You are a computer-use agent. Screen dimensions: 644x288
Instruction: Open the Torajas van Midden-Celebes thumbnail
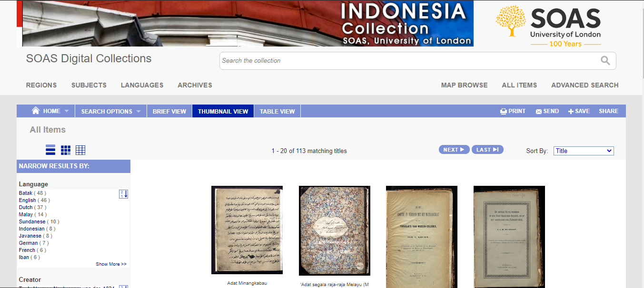coord(422,237)
